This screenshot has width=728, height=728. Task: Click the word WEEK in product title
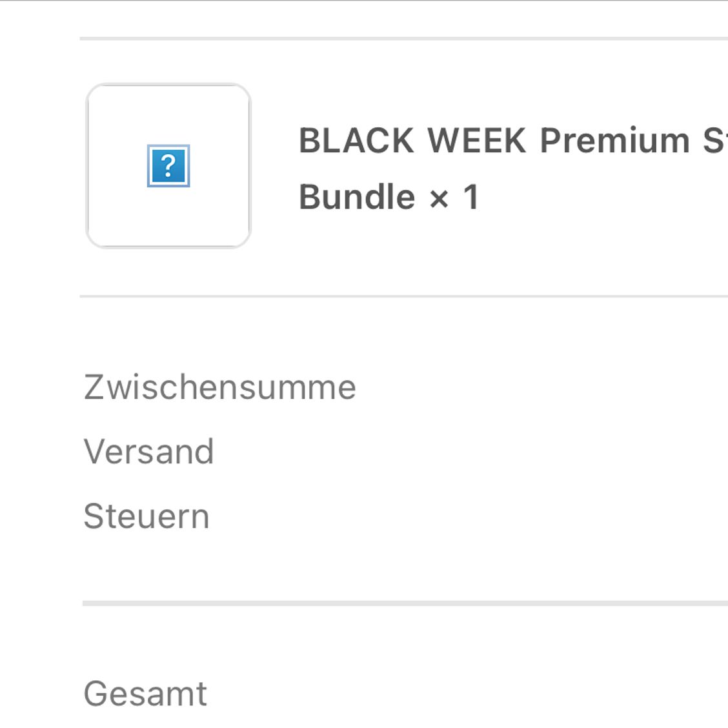476,140
